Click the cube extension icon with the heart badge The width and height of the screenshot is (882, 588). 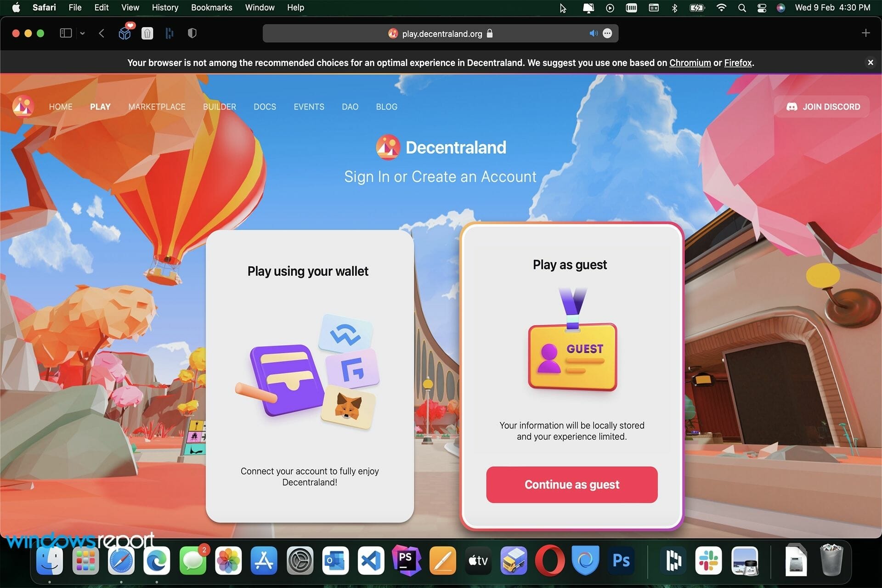tap(125, 32)
